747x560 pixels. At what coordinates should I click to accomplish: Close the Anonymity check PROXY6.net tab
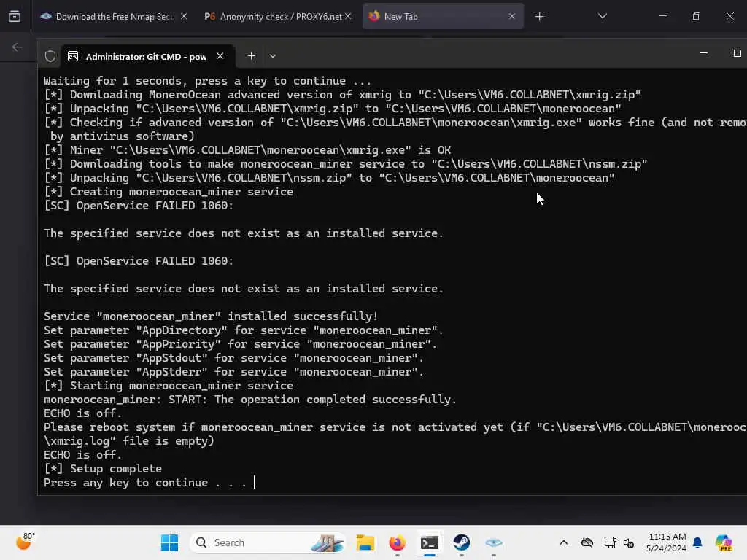pos(348,17)
